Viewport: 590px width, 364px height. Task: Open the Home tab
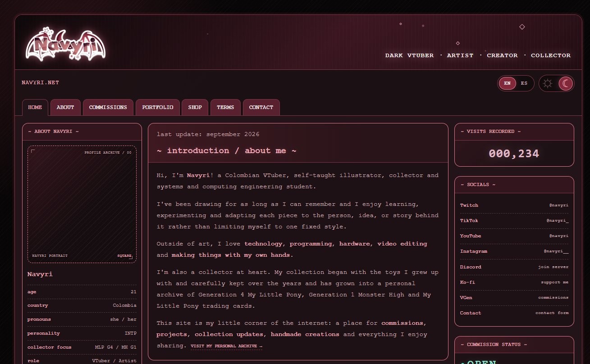coord(35,107)
